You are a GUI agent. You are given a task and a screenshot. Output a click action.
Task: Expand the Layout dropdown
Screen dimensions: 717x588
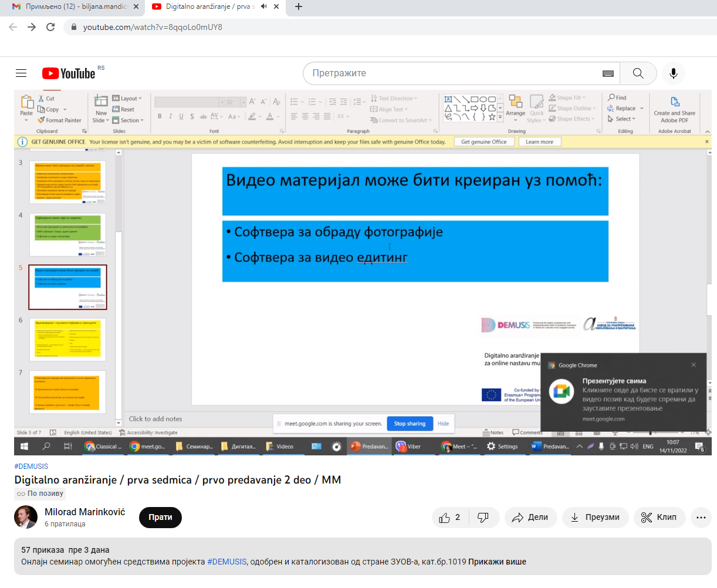(127, 99)
